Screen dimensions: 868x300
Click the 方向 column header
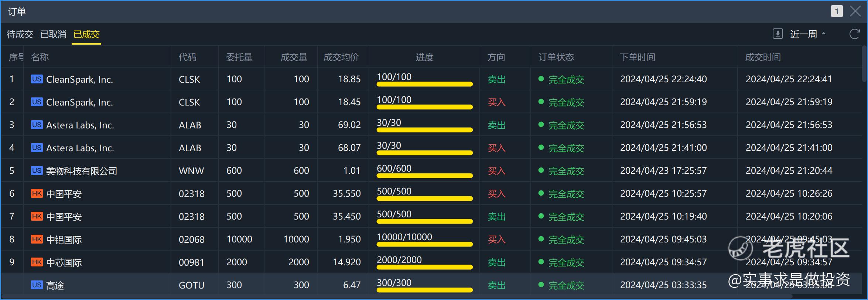(x=496, y=57)
